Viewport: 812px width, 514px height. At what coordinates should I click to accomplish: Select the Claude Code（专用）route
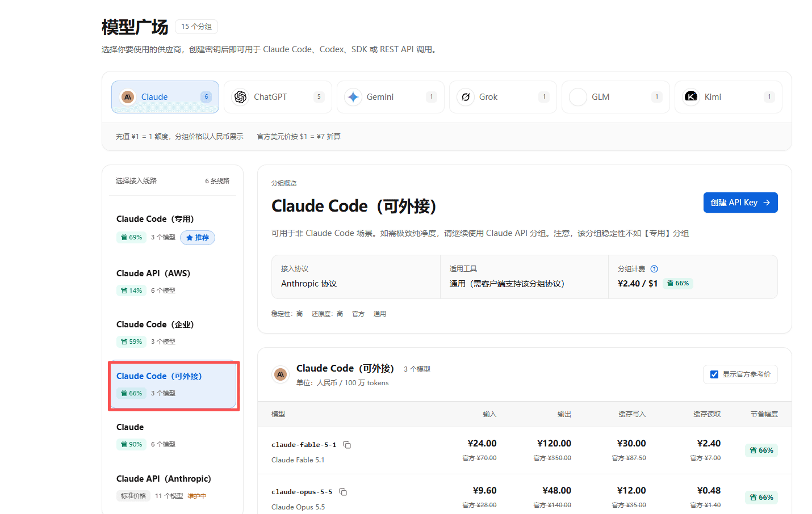click(173, 227)
